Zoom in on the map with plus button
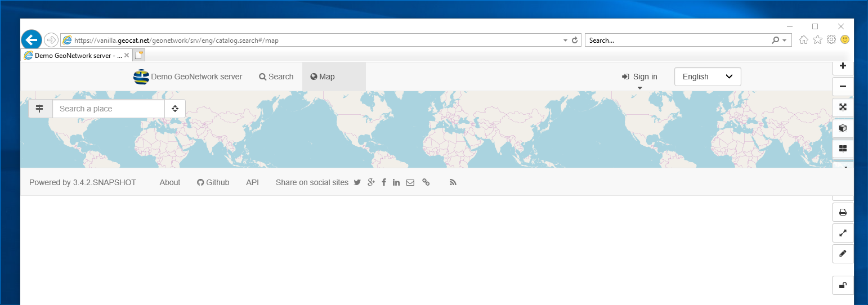The height and width of the screenshot is (305, 868). click(843, 66)
